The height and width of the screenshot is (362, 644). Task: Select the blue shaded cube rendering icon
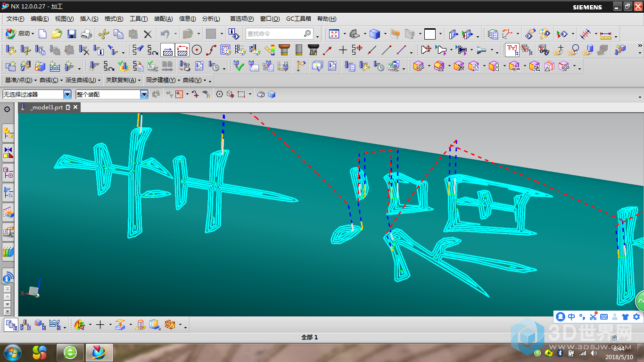(x=375, y=34)
